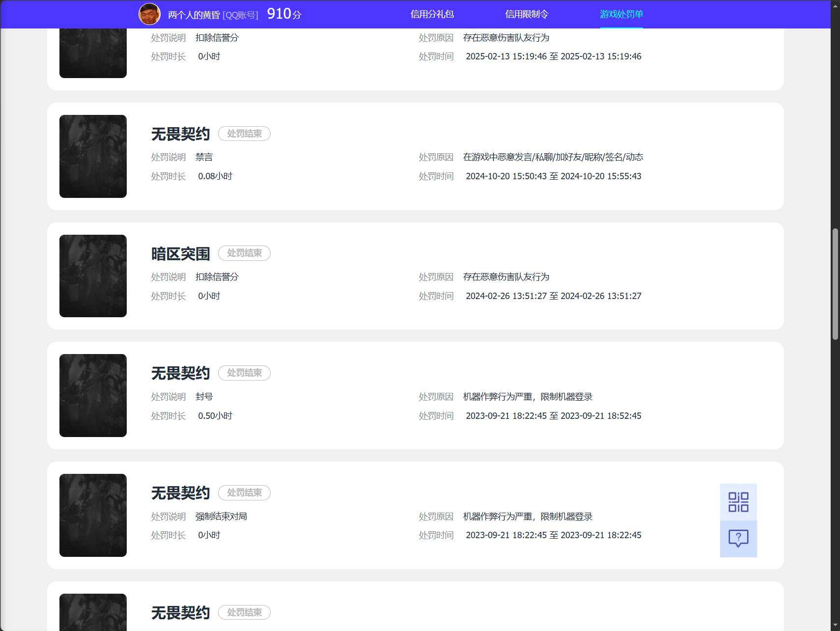Click 处罚结束 badge on the bottom 无畏契约 card
This screenshot has width=840, height=631.
pyautogui.click(x=244, y=612)
